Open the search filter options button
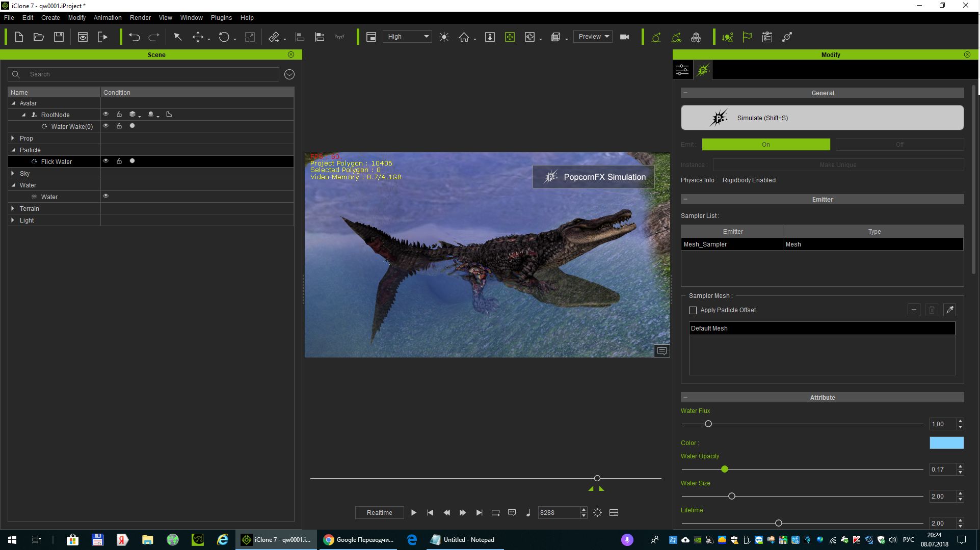The image size is (980, 550). [289, 74]
